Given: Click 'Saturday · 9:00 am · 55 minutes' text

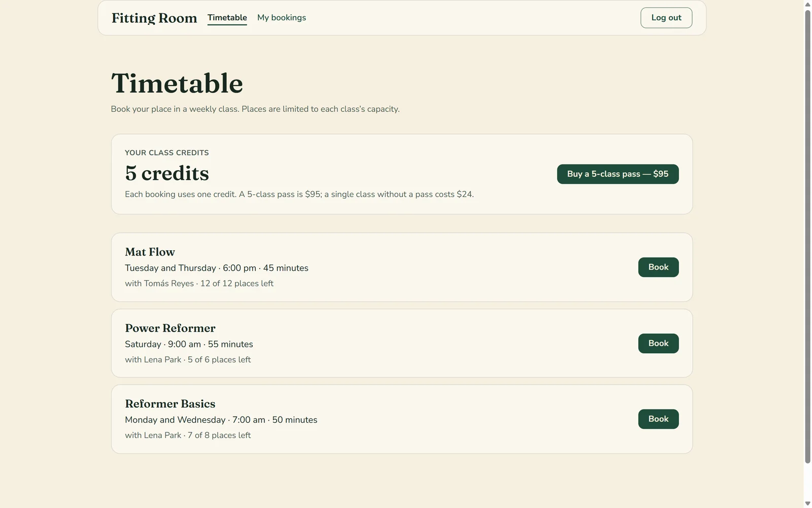Looking at the screenshot, I should (189, 344).
